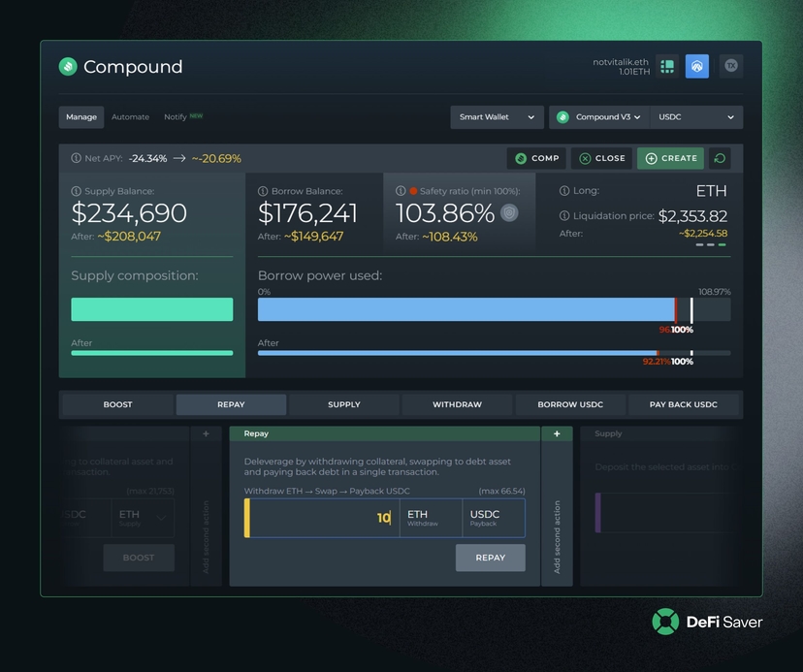
Task: Click the Supply Balance info icon
Action: [x=76, y=191]
